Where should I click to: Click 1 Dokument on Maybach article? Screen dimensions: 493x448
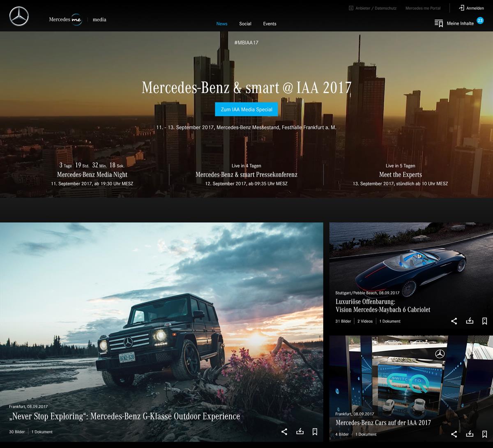390,322
